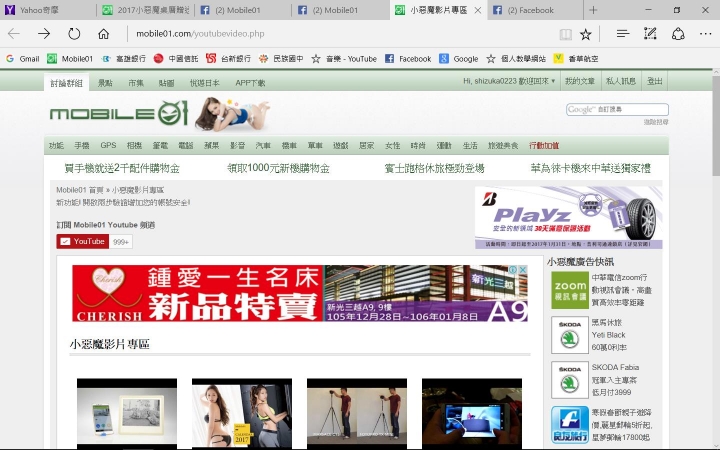Open Facebook bookmark in favorites bar
720x450 pixels.
click(x=408, y=59)
